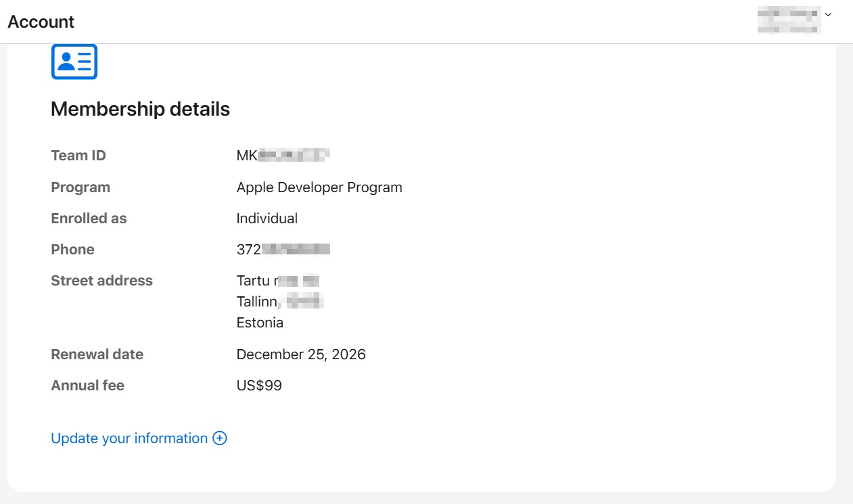Click the plus circle icon beside Update your information

[x=220, y=438]
